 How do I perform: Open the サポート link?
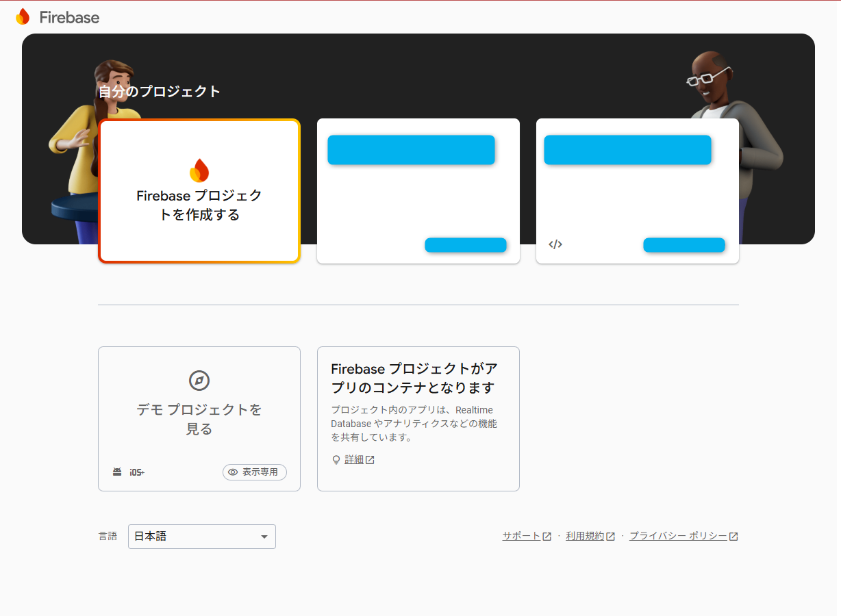[x=521, y=536]
